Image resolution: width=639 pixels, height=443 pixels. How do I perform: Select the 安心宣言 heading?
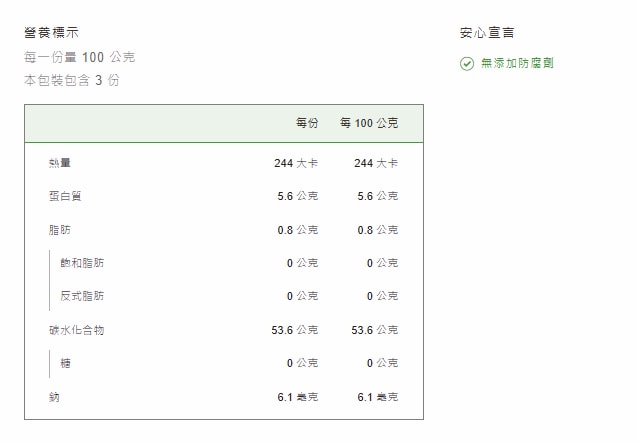(487, 33)
